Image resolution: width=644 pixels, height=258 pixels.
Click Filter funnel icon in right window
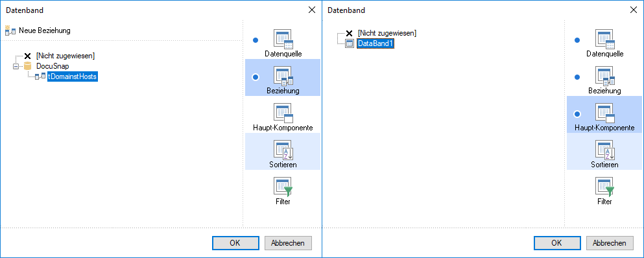(x=604, y=187)
